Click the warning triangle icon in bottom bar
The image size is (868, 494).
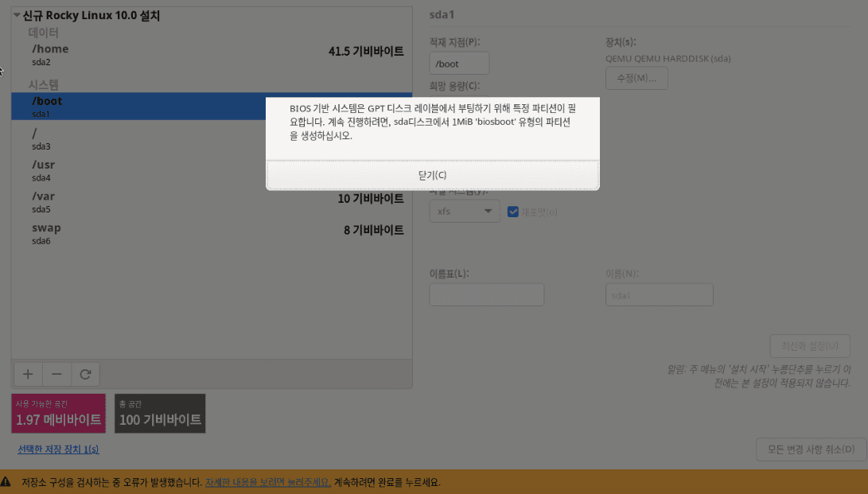point(6,482)
